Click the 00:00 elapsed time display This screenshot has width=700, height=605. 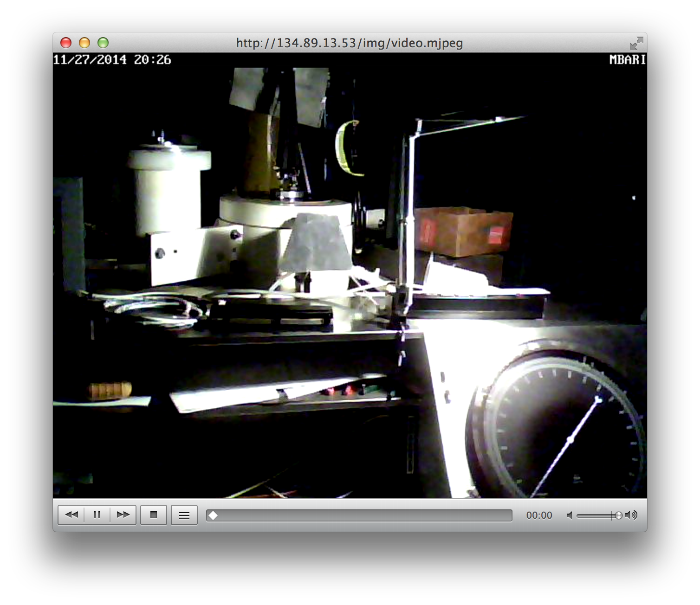539,515
